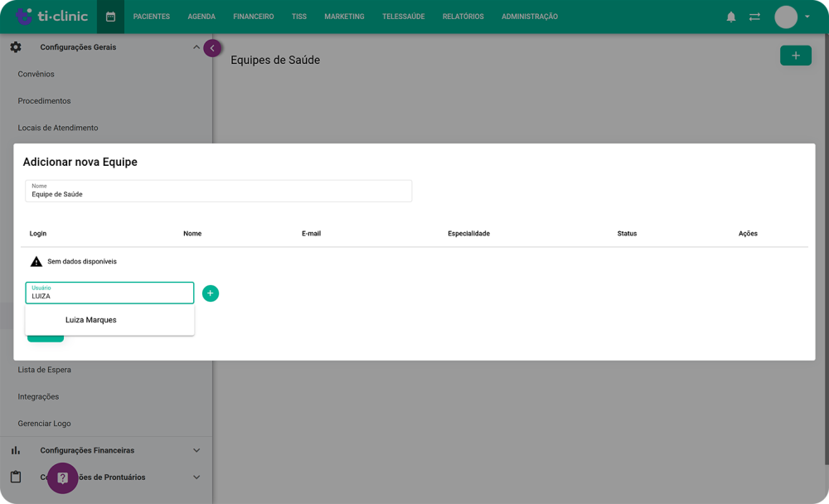
Task: Open the purple help question bubble
Action: click(62, 478)
